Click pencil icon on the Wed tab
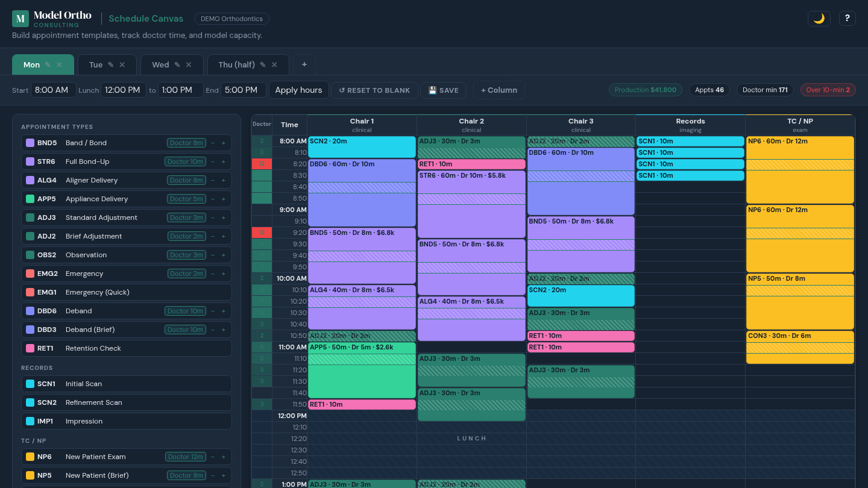Screen dimensions: 868x488 pyautogui.click(x=177, y=64)
